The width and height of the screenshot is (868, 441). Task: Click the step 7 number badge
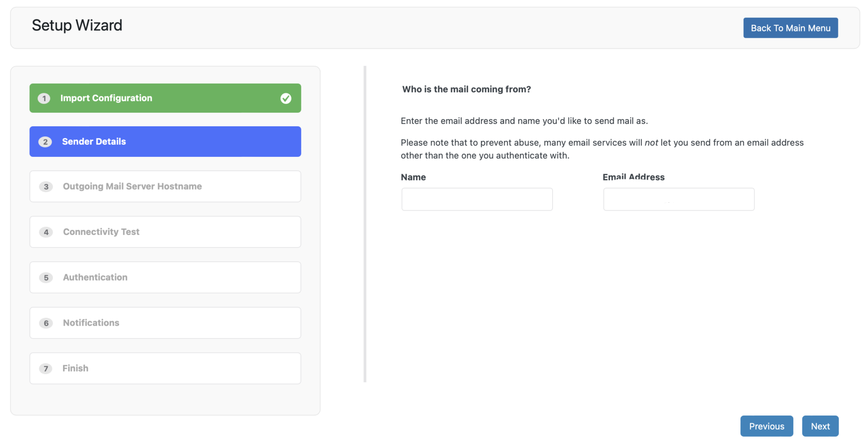pyautogui.click(x=46, y=368)
